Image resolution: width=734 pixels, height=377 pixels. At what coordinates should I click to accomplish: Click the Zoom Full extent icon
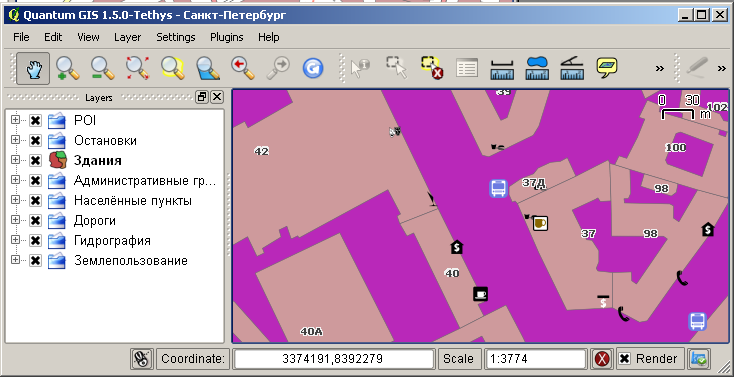[138, 68]
